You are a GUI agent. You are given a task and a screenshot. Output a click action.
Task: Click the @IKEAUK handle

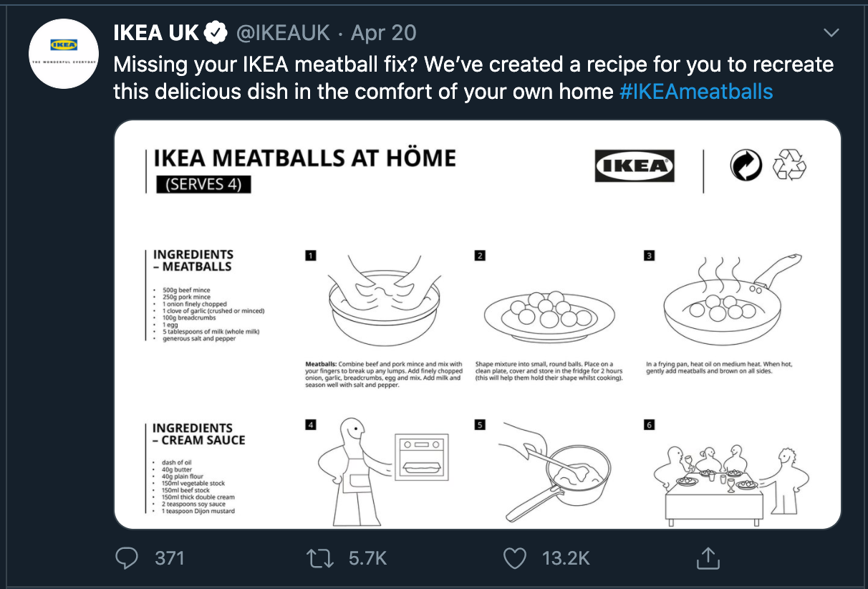284,33
